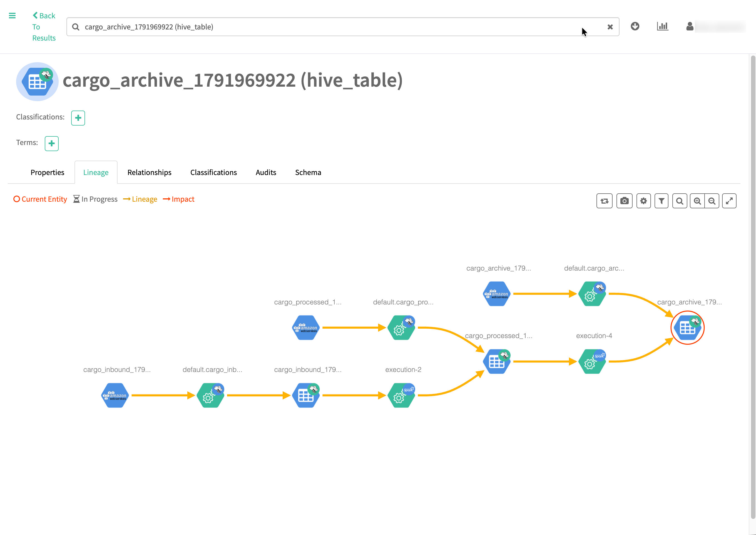The width and height of the screenshot is (756, 535).
Task: Select the circled current entity cargo_archive node
Action: [x=687, y=328]
